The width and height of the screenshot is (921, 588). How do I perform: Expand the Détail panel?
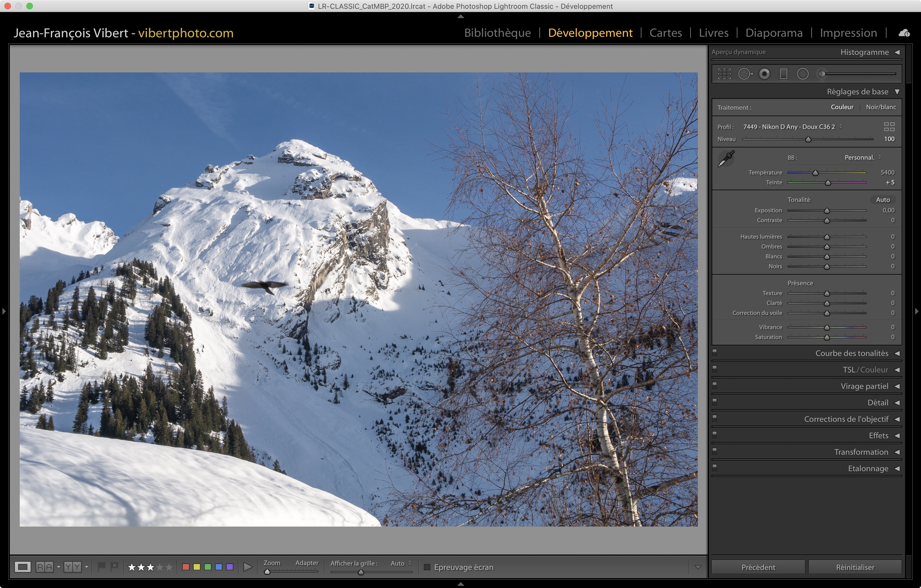(877, 402)
